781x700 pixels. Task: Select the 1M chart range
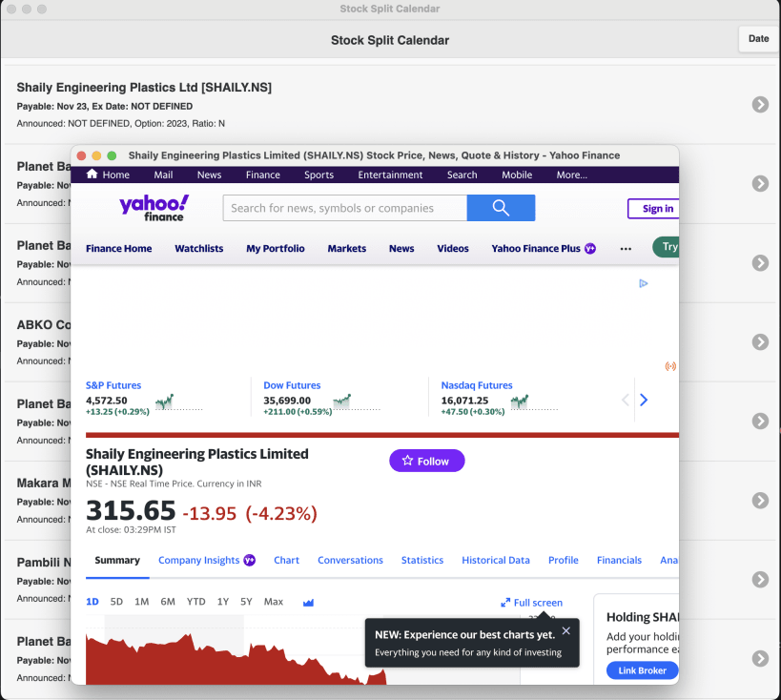(142, 602)
